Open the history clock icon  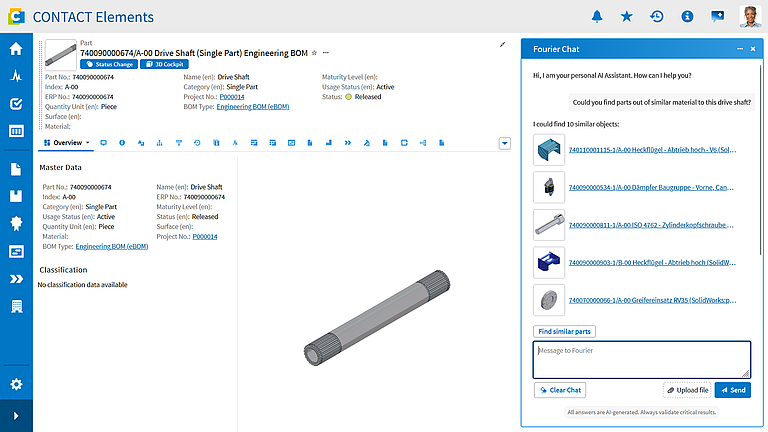(656, 16)
